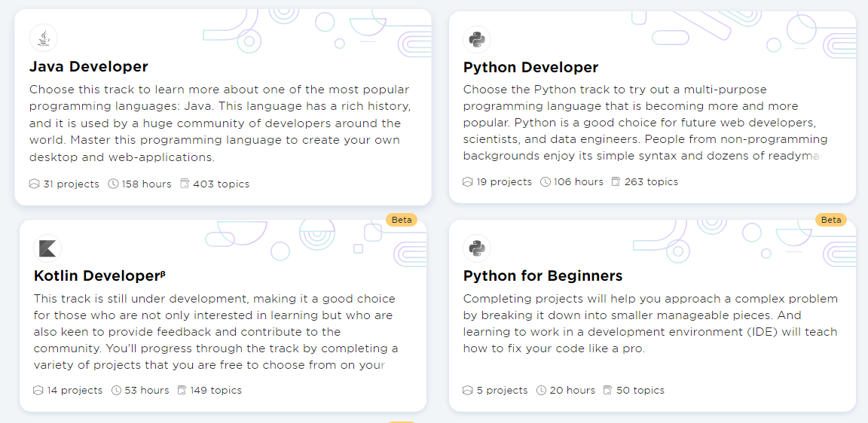Click the projects icon on Java Developer card
This screenshot has height=423, width=868.
click(35, 184)
